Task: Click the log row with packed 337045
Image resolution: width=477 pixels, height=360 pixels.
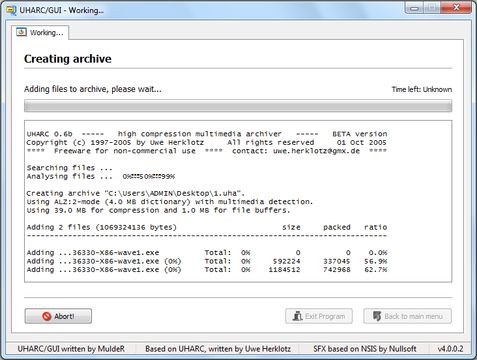Action: [x=207, y=261]
